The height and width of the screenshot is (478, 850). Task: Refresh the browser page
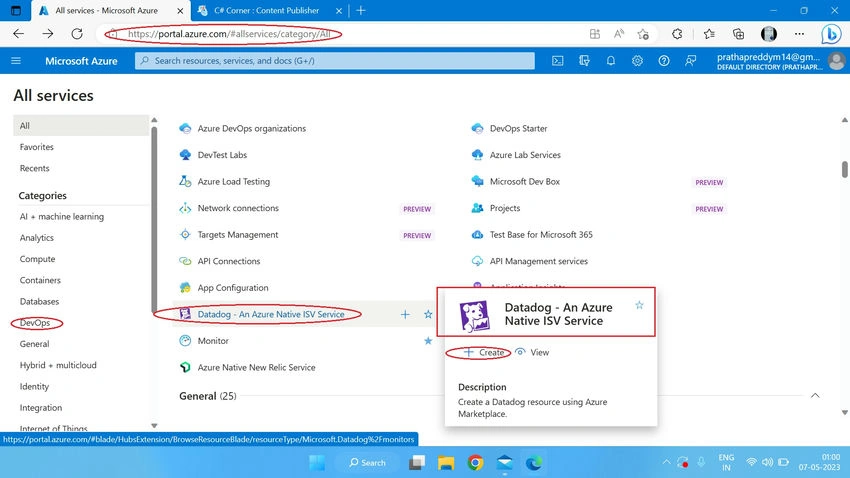pyautogui.click(x=77, y=34)
